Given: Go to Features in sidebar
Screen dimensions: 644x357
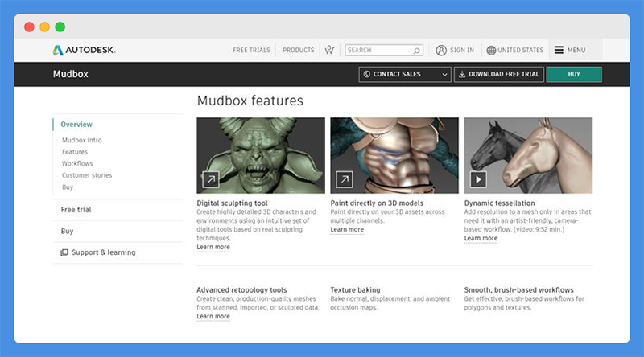Looking at the screenshot, I should [75, 152].
